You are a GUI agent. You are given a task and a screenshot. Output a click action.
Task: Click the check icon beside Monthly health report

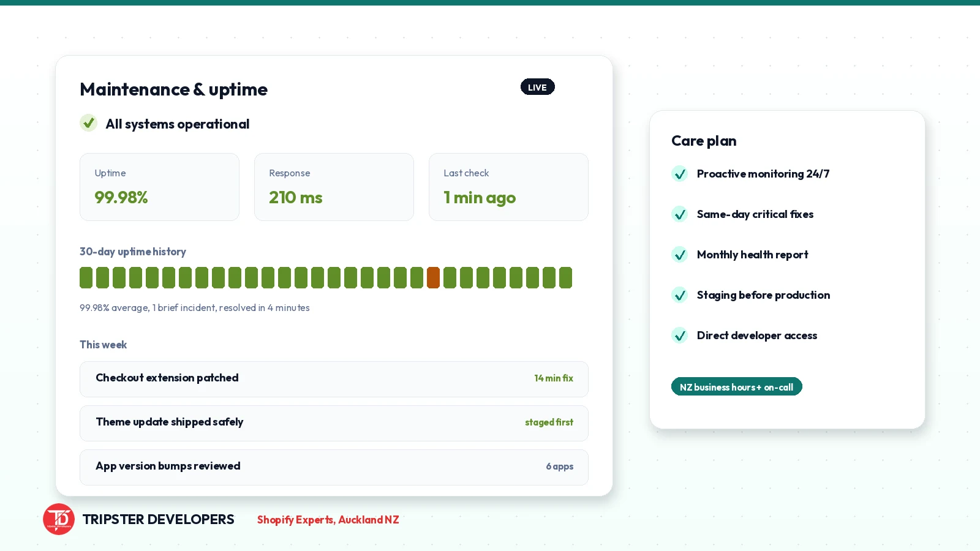point(679,255)
